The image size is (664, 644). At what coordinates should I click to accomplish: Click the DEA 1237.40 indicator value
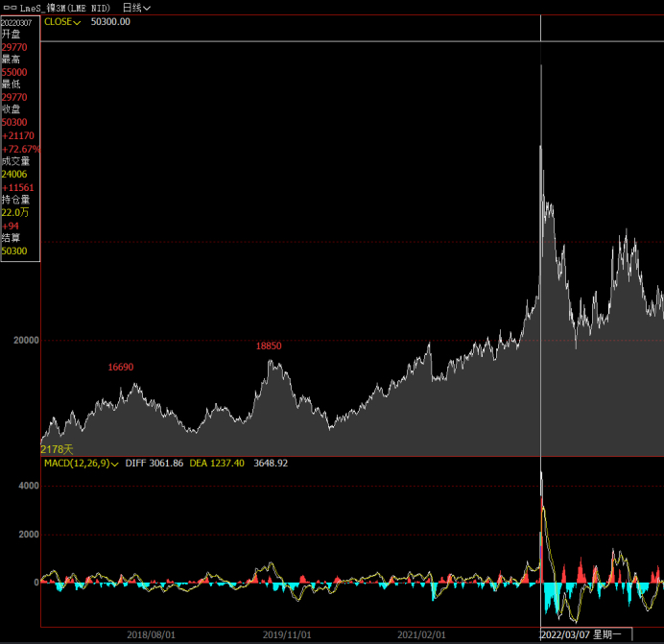(217, 463)
